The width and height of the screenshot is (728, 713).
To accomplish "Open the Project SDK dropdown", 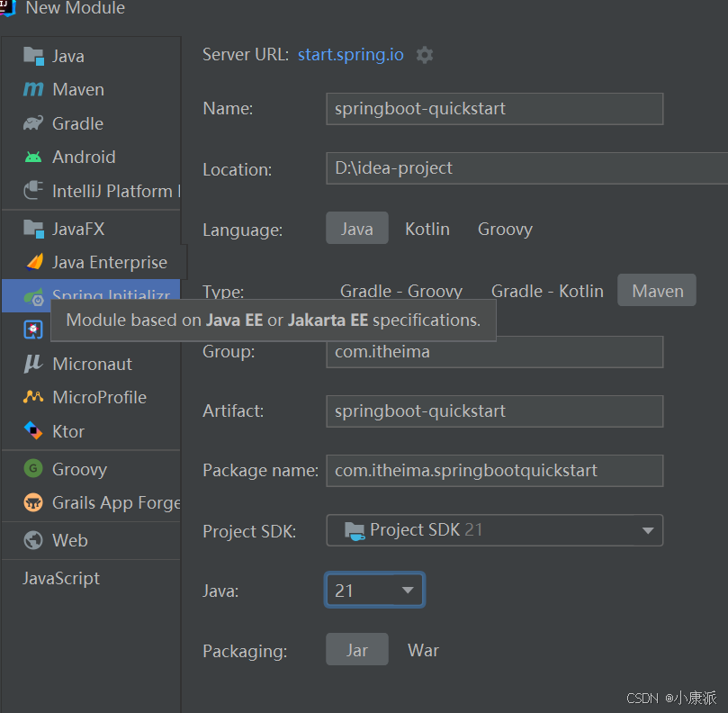I will tap(495, 530).
